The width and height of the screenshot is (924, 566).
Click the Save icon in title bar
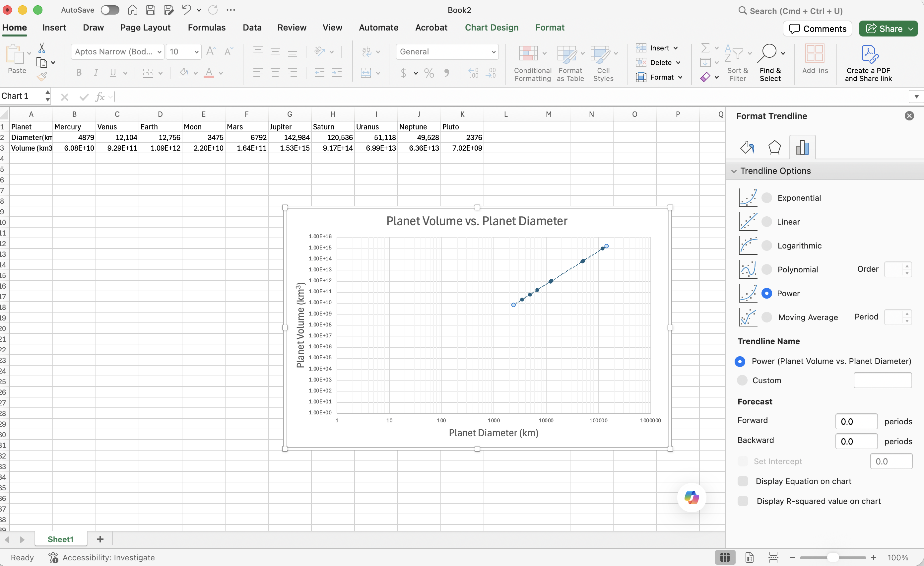[x=150, y=10]
